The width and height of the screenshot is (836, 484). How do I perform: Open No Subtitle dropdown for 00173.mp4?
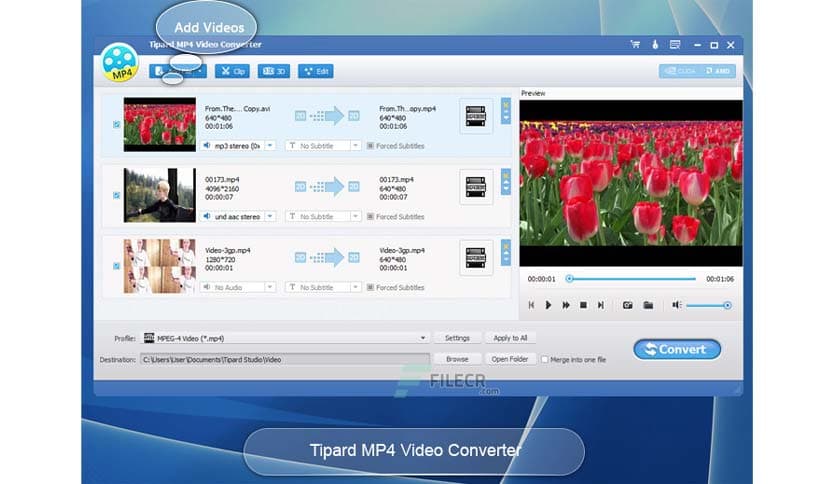(x=355, y=216)
